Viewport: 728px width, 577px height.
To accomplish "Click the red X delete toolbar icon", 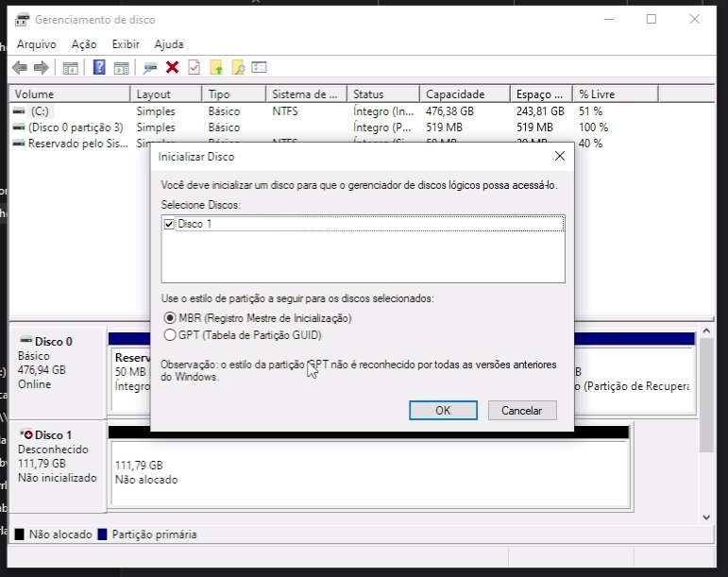I will 172,67.
